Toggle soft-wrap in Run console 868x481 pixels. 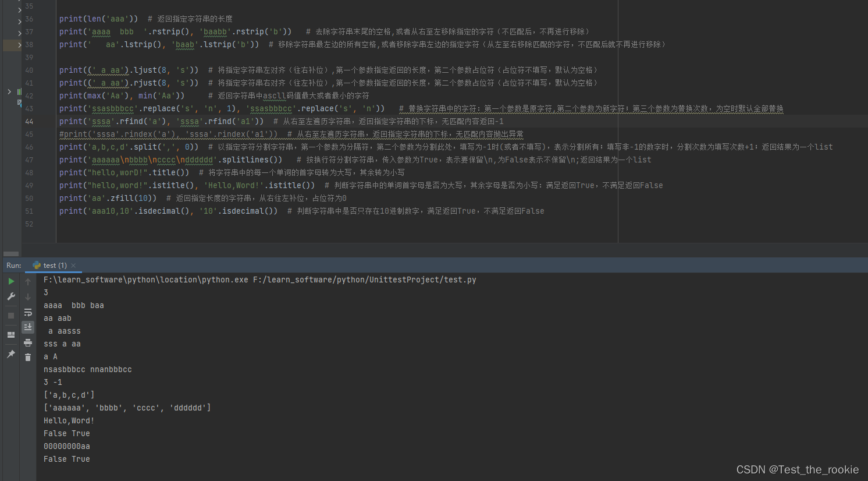(x=28, y=312)
